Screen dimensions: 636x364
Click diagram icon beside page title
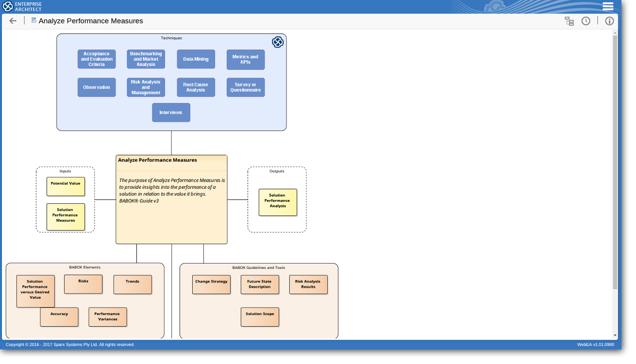click(33, 20)
